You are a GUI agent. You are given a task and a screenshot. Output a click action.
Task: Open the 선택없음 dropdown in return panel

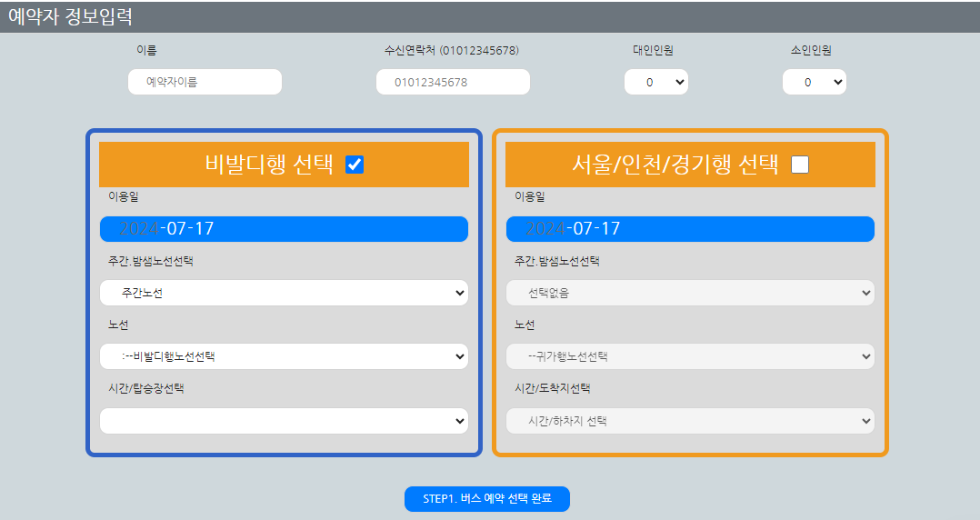point(690,293)
